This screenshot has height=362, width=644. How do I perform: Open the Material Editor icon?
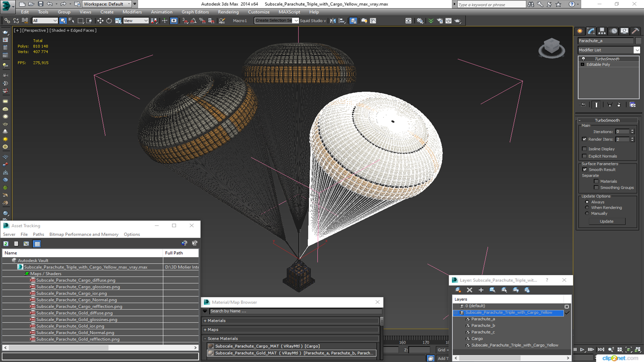420,21
